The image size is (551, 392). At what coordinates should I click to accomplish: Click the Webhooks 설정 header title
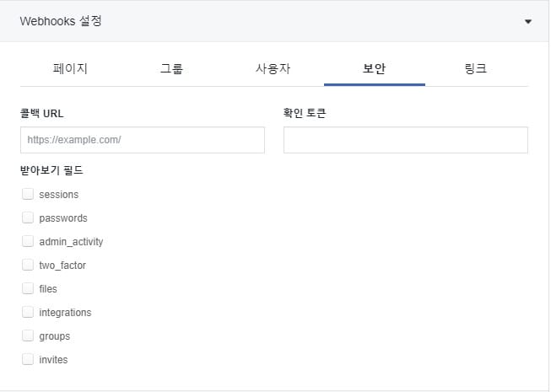point(61,21)
